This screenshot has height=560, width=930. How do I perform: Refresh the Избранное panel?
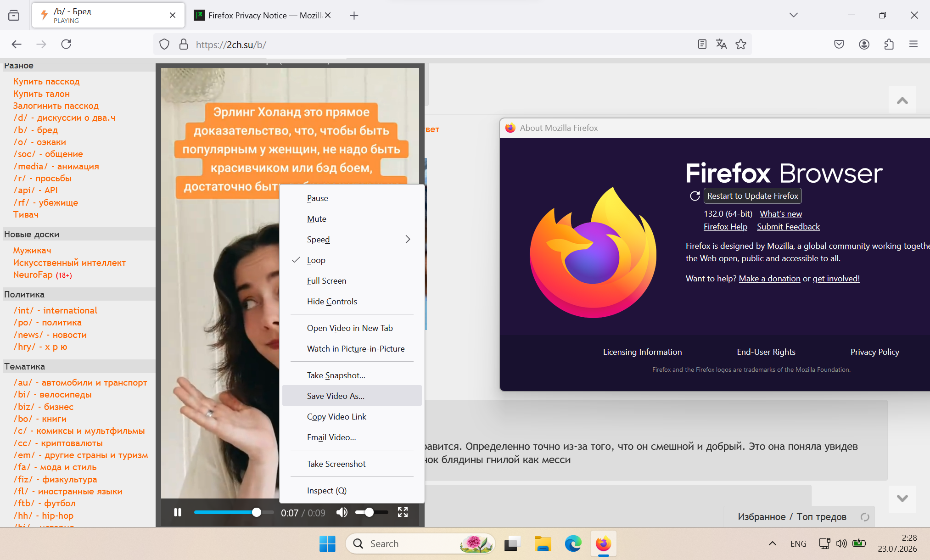(x=865, y=517)
